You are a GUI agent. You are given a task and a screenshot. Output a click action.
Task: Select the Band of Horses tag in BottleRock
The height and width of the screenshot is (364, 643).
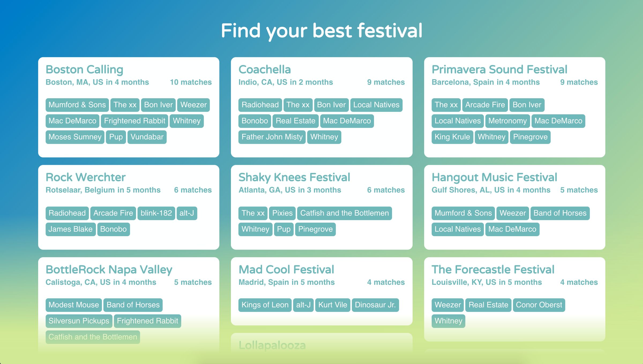pos(133,305)
